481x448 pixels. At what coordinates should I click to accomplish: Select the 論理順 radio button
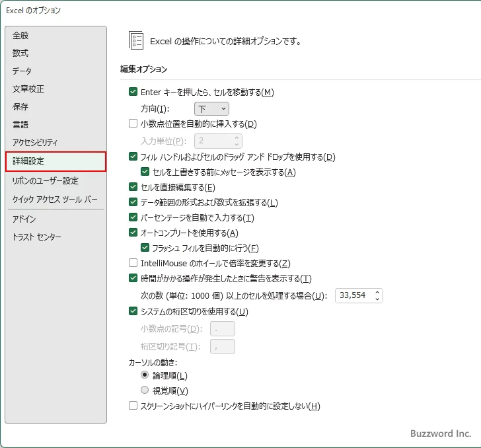145,375
